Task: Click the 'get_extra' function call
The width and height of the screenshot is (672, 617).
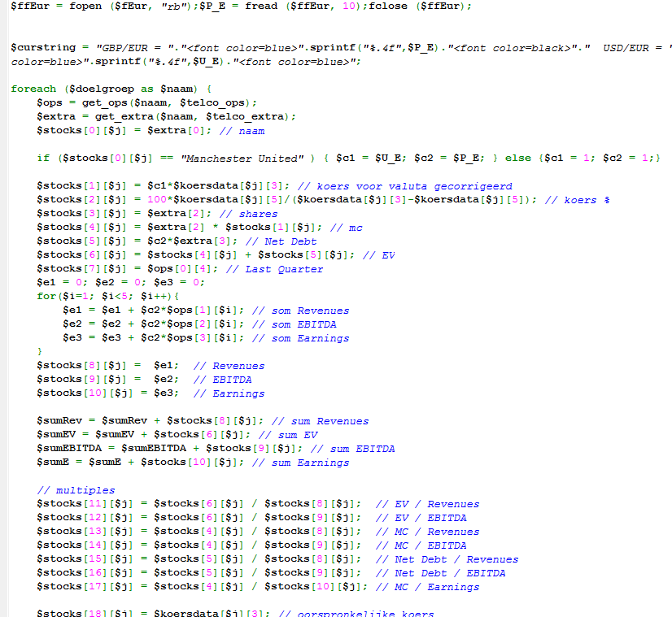Action: [x=124, y=116]
